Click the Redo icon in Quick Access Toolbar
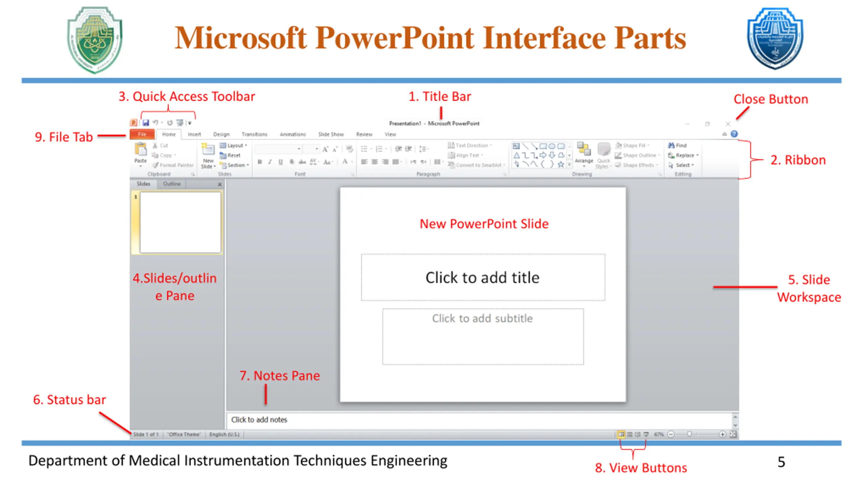Viewport: 868px width, 488px height. click(170, 123)
